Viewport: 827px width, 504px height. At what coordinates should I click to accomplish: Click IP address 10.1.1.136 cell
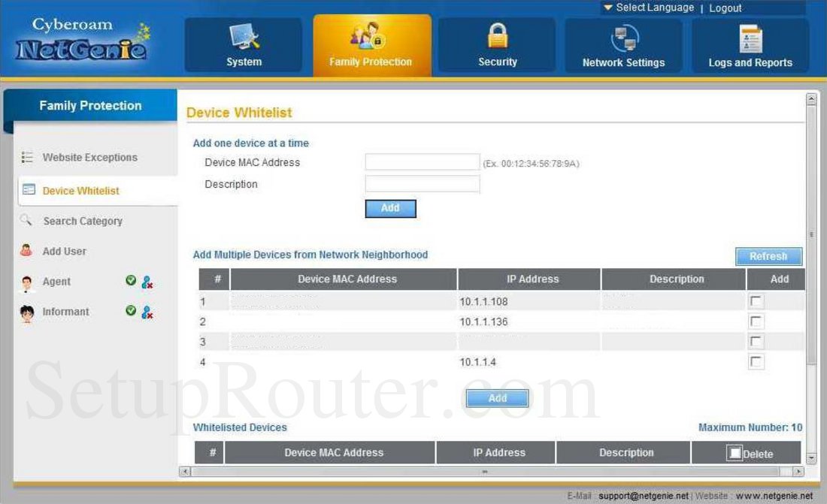pyautogui.click(x=529, y=321)
